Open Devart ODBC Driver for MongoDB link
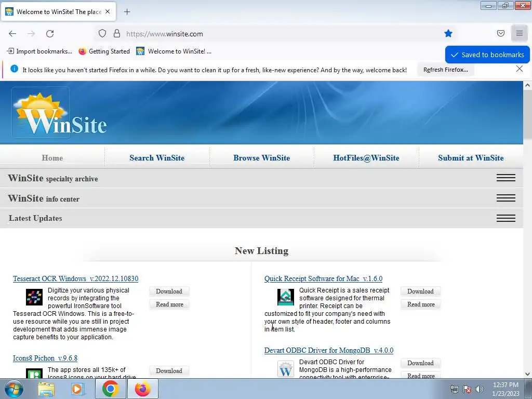Image resolution: width=532 pixels, height=399 pixels. coord(329,350)
